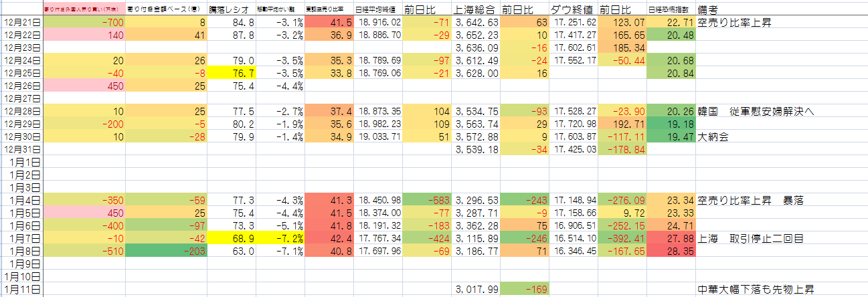Click the 3,017.99 Shanghai value cell

[476, 290]
